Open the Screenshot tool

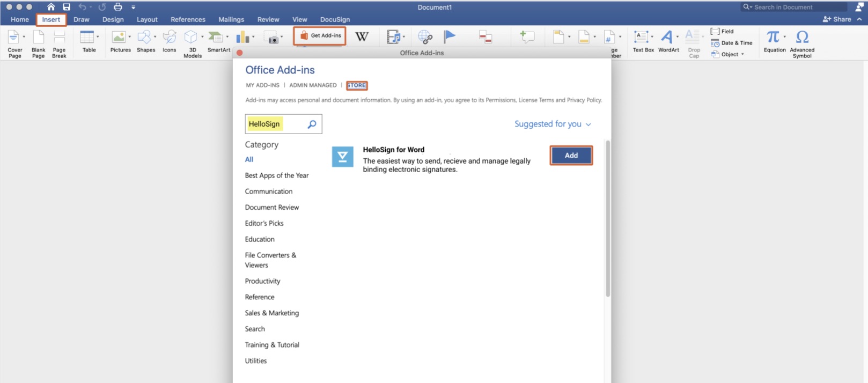point(271,38)
